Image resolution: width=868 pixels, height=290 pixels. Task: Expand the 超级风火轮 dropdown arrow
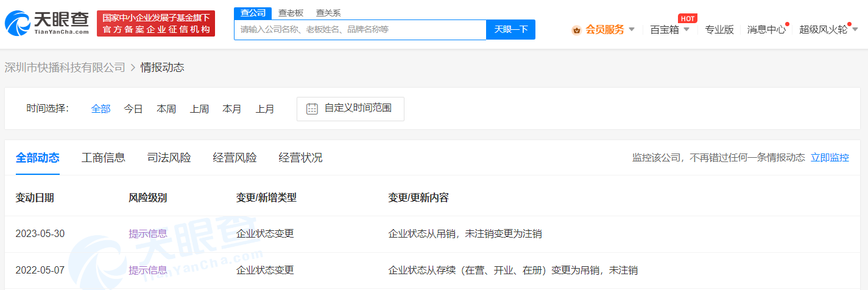[855, 29]
